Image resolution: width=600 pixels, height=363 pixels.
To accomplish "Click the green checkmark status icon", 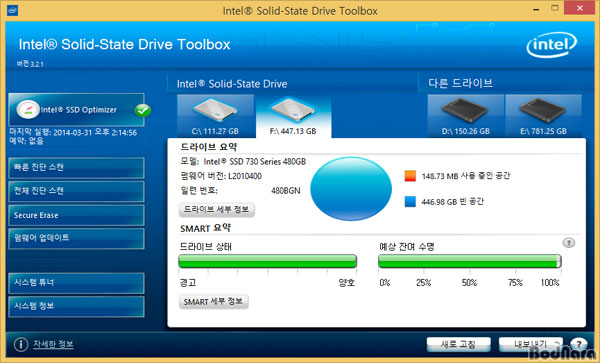I will pos(143,111).
